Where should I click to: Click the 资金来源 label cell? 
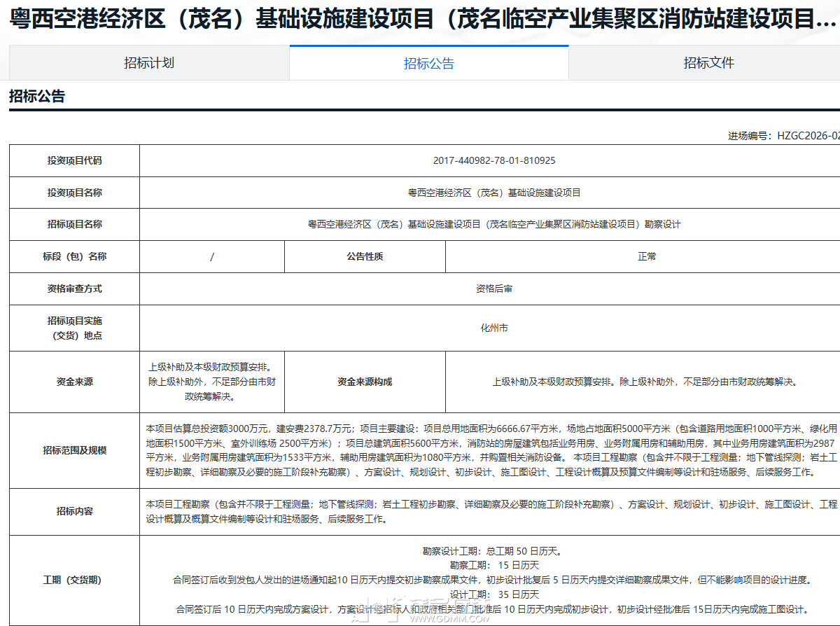pos(74,382)
